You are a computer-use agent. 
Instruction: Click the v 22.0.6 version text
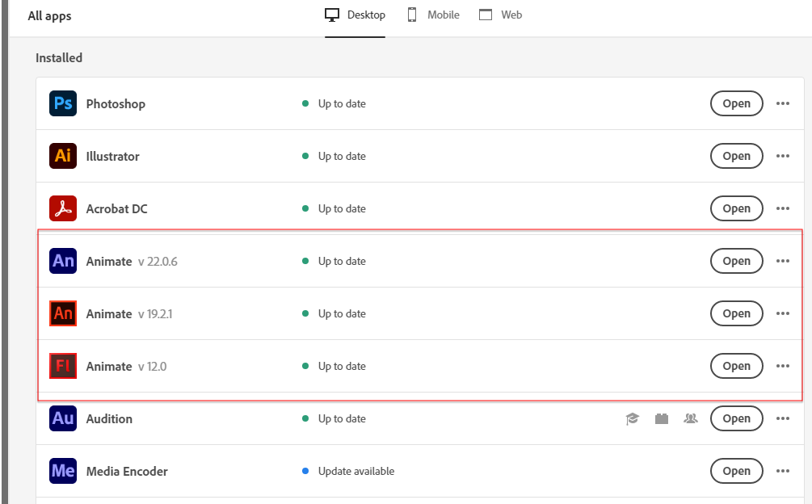(158, 262)
